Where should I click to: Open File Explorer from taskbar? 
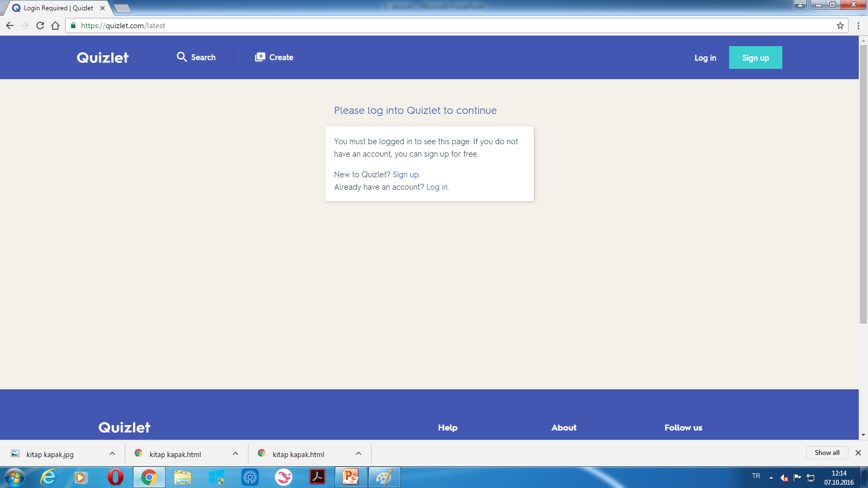coord(183,477)
